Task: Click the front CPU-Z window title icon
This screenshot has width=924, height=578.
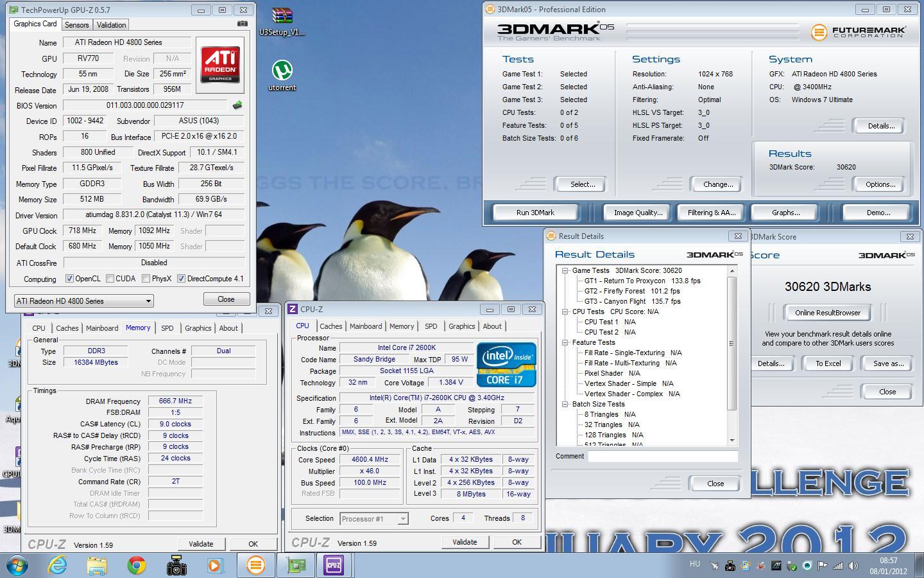Action: coord(293,309)
